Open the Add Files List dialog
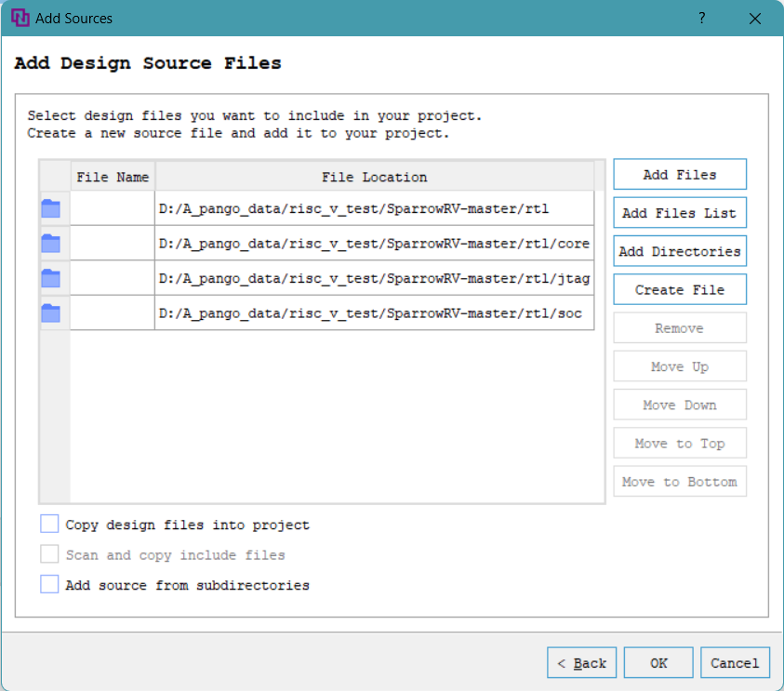Viewport: 784px width, 691px height. coord(680,213)
